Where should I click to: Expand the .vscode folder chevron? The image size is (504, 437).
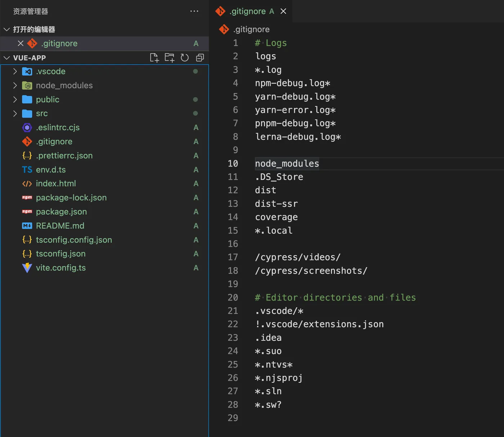coord(15,71)
